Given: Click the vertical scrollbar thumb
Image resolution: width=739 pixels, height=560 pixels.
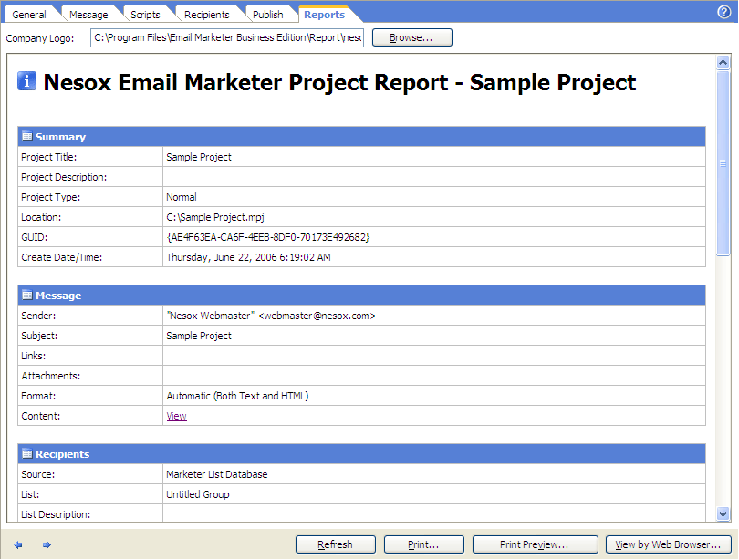Looking at the screenshot, I should pyautogui.click(x=723, y=162).
